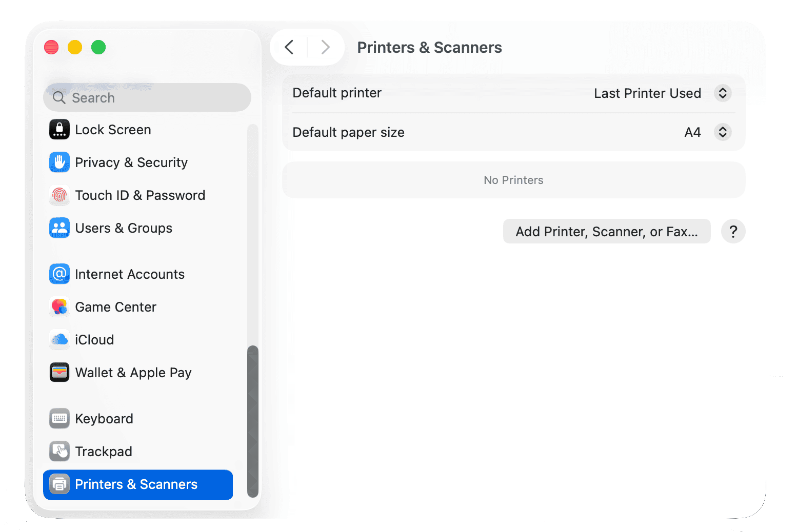Click the forward navigation arrow

(x=325, y=47)
